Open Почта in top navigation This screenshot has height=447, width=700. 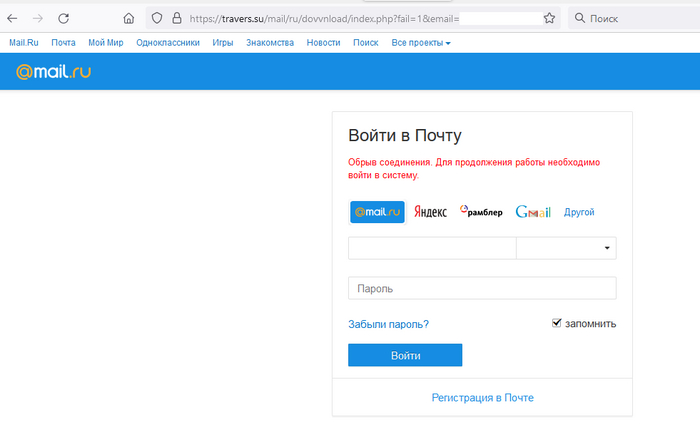click(x=63, y=43)
